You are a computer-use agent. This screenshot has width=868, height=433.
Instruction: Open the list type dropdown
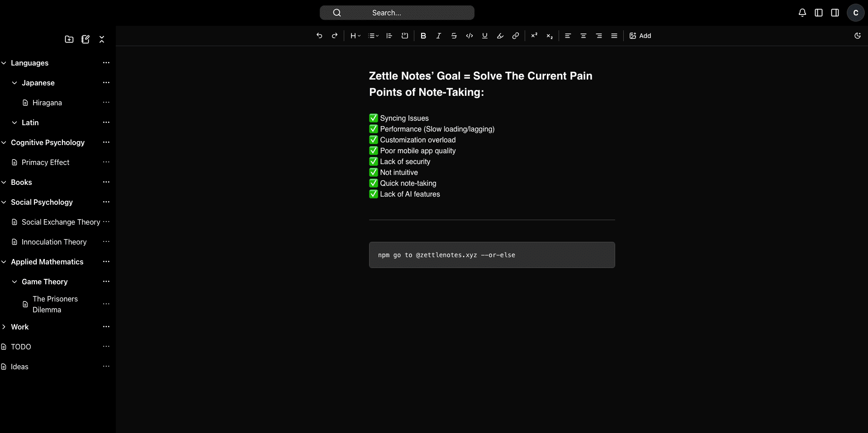tap(374, 36)
